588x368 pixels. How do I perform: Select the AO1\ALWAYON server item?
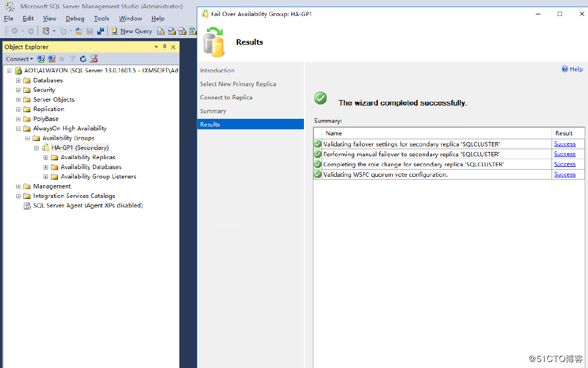click(x=101, y=71)
